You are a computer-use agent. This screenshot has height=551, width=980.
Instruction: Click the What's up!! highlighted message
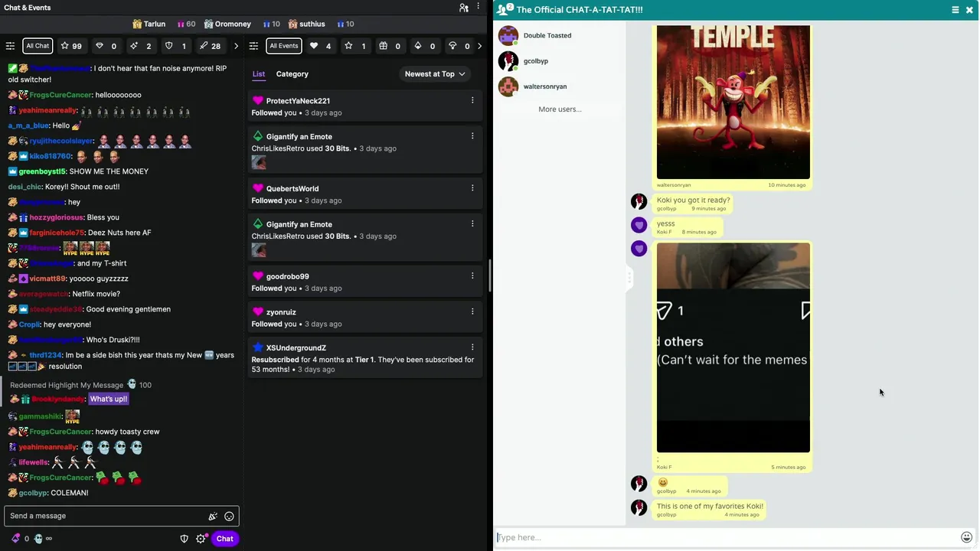[x=108, y=399]
